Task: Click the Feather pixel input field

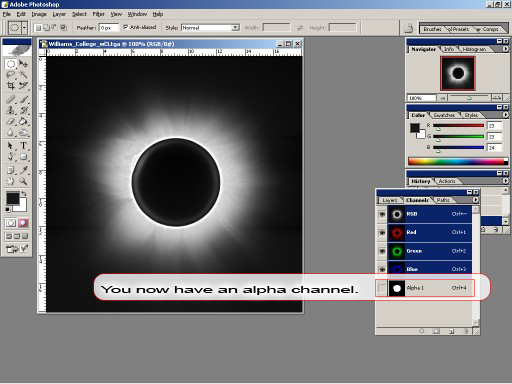Action: click(x=109, y=28)
